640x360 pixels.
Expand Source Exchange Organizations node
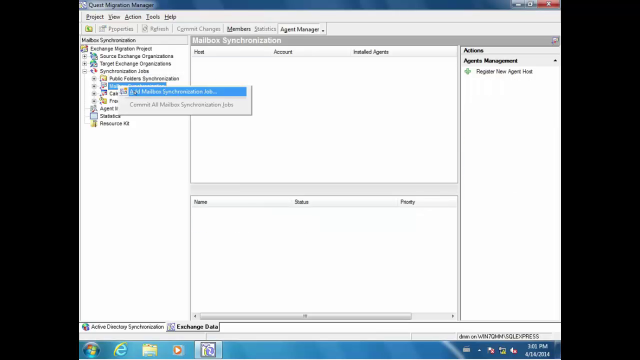(x=84, y=56)
